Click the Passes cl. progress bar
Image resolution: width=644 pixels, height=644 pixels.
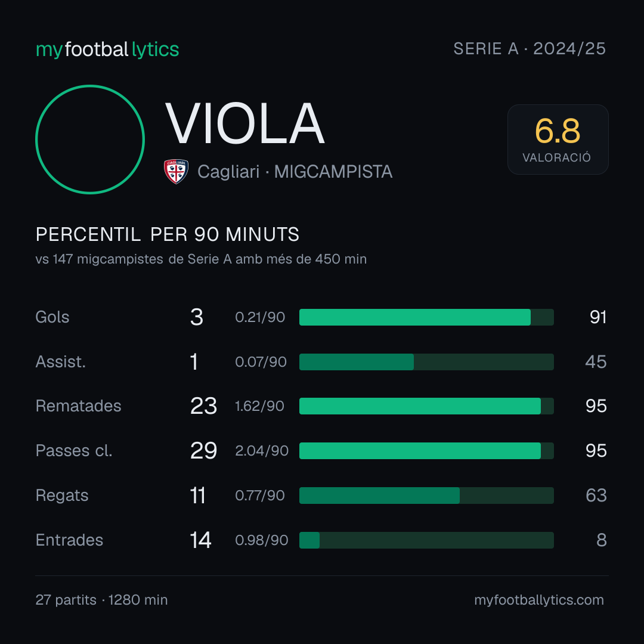click(426, 451)
